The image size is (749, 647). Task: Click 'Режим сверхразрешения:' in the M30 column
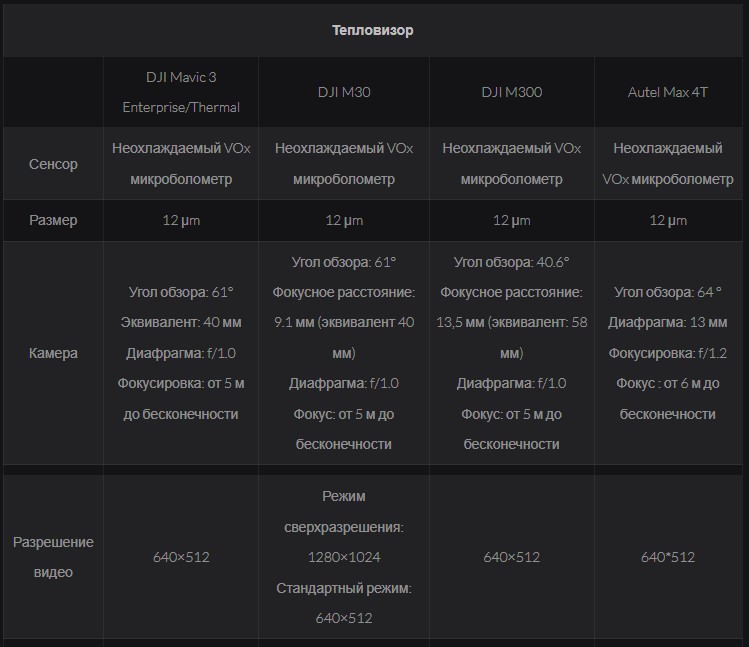point(344,512)
